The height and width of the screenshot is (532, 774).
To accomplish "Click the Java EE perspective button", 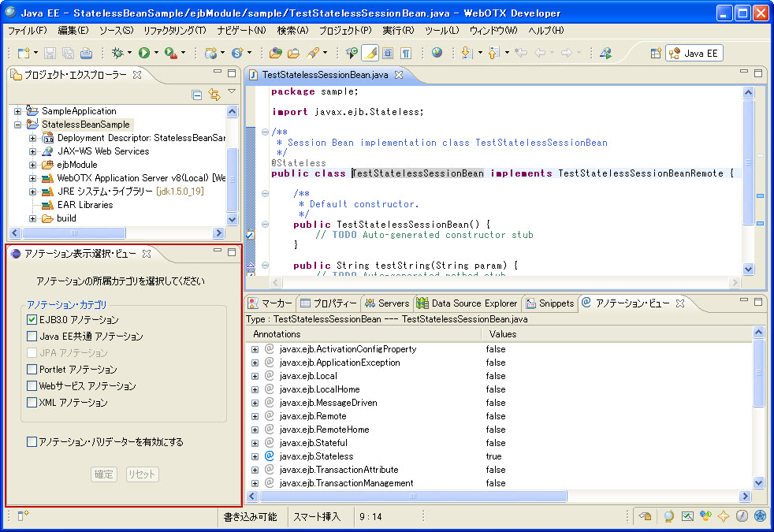I will click(694, 53).
